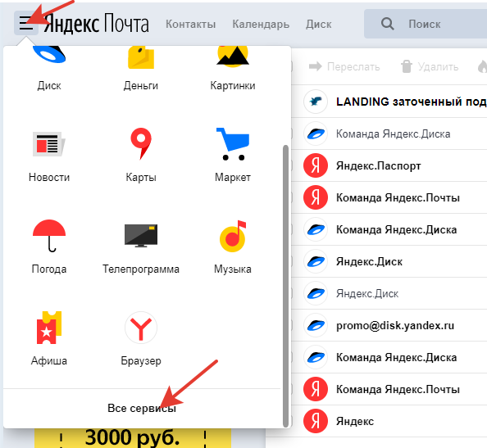Open Календарь in the header

click(x=261, y=24)
